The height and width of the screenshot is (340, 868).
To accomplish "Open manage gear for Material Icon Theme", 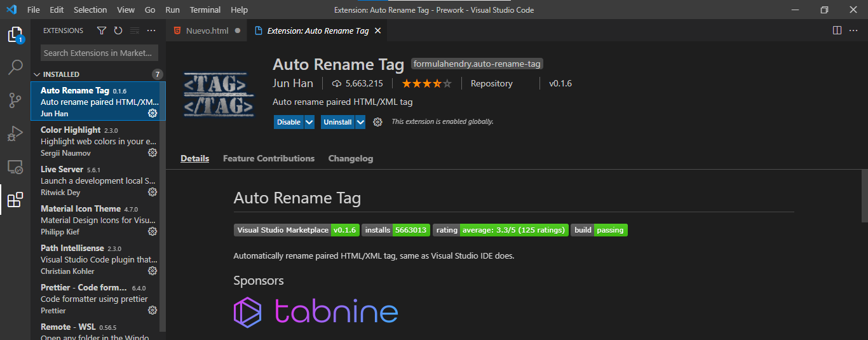I will tap(153, 231).
